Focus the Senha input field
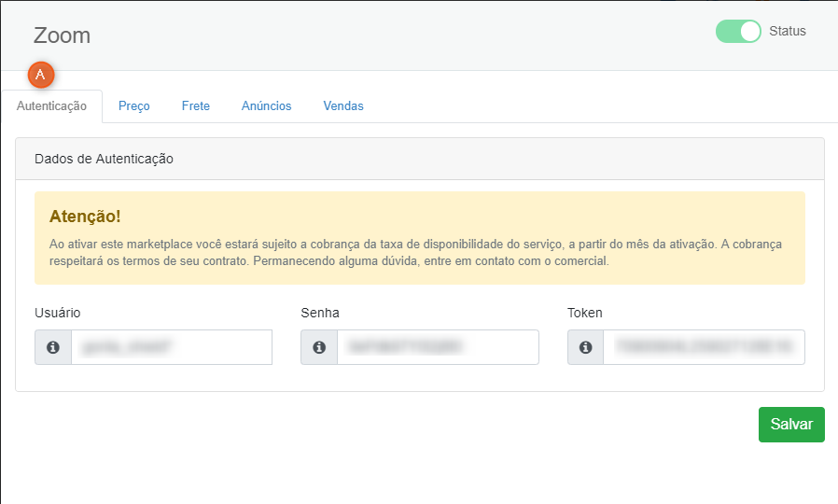 tap(438, 347)
